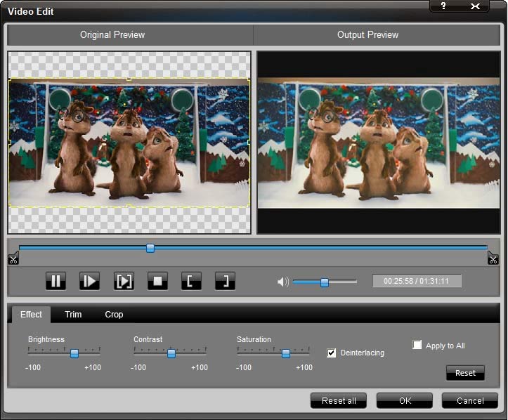
Task: Stop the video playback
Action: click(157, 282)
